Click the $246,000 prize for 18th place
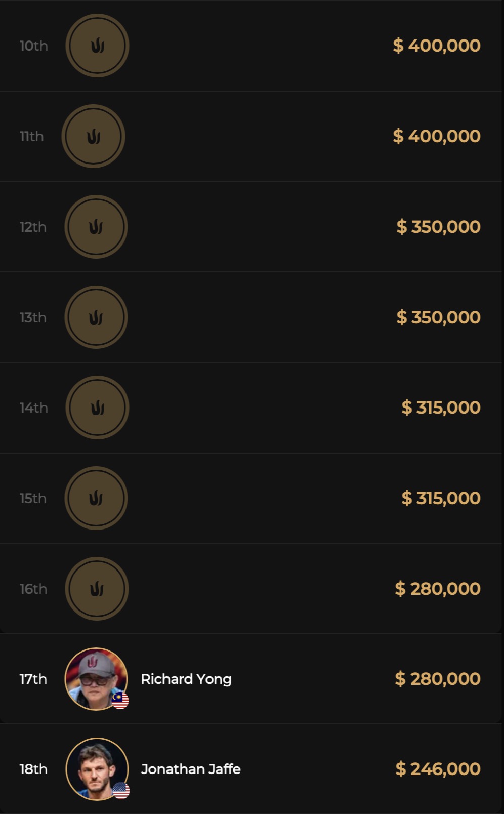Image resolution: width=504 pixels, height=814 pixels. coord(438,769)
